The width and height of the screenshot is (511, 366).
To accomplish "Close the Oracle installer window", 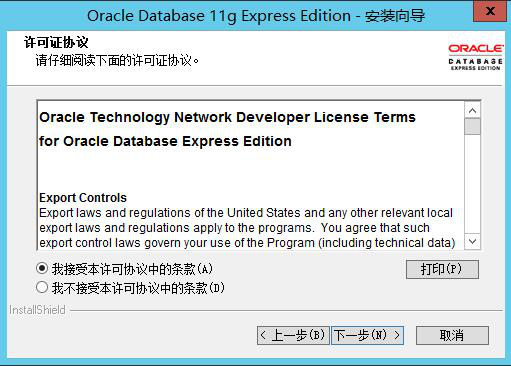I will [x=490, y=11].
